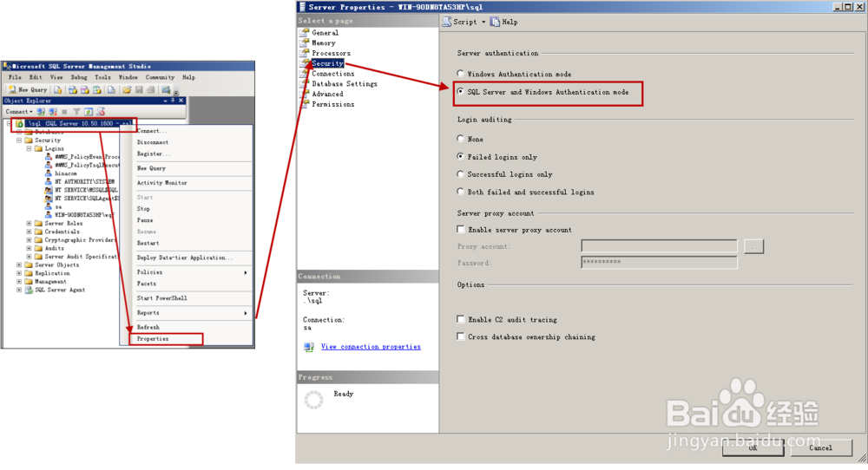Open Policies submenu in context menu
Screen dimensions: 868x470
pos(190,272)
